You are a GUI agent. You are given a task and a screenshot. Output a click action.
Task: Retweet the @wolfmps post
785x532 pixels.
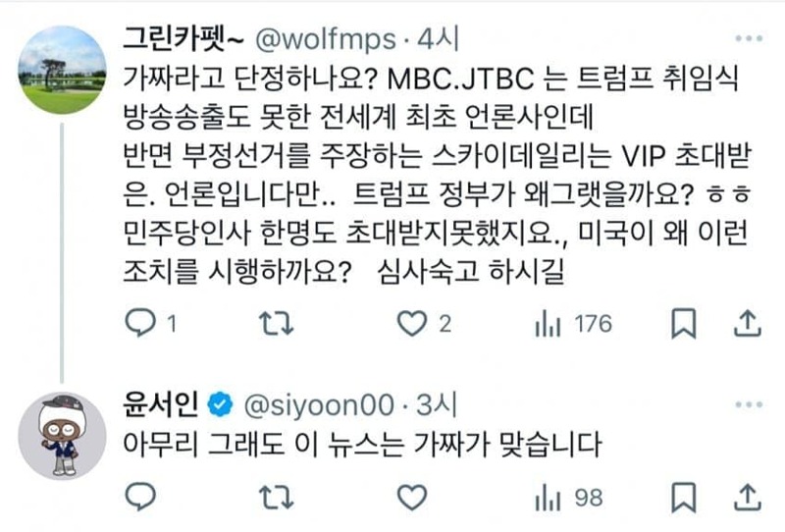276,324
